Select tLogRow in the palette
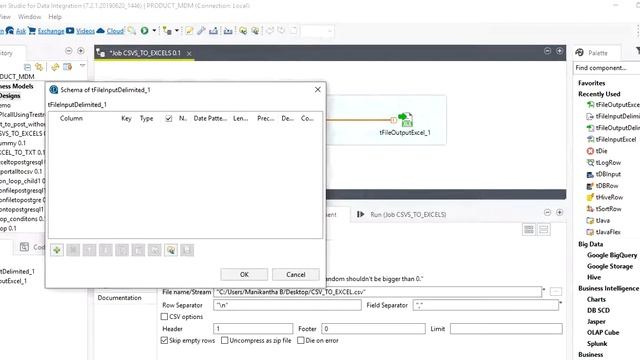The height and width of the screenshot is (360, 640). pos(608,162)
